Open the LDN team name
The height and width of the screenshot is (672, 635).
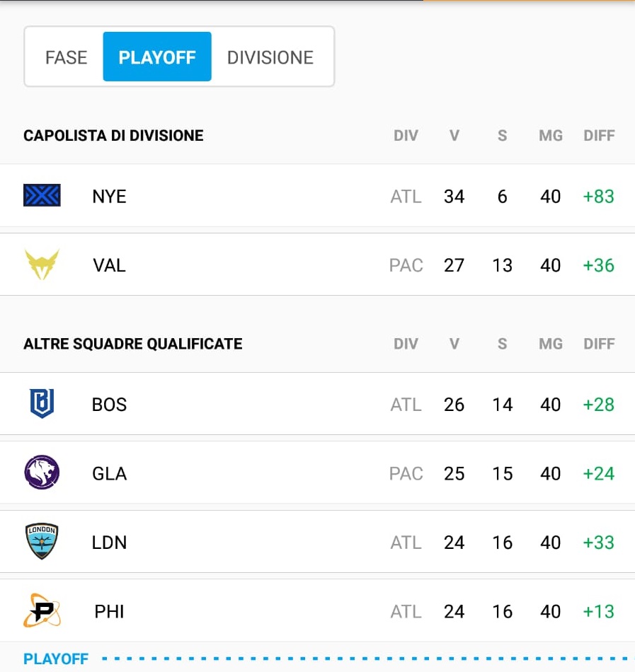click(x=109, y=543)
